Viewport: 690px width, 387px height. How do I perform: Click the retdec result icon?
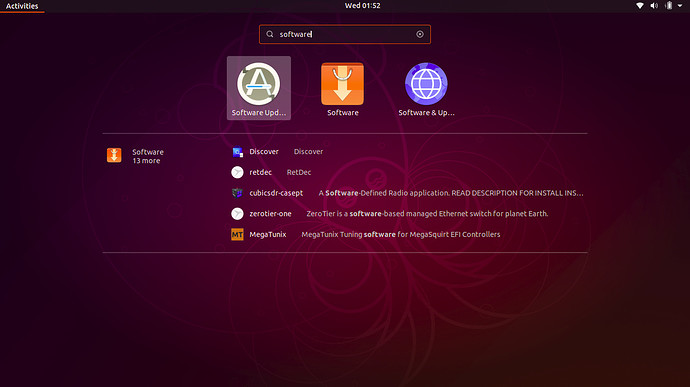coord(237,172)
